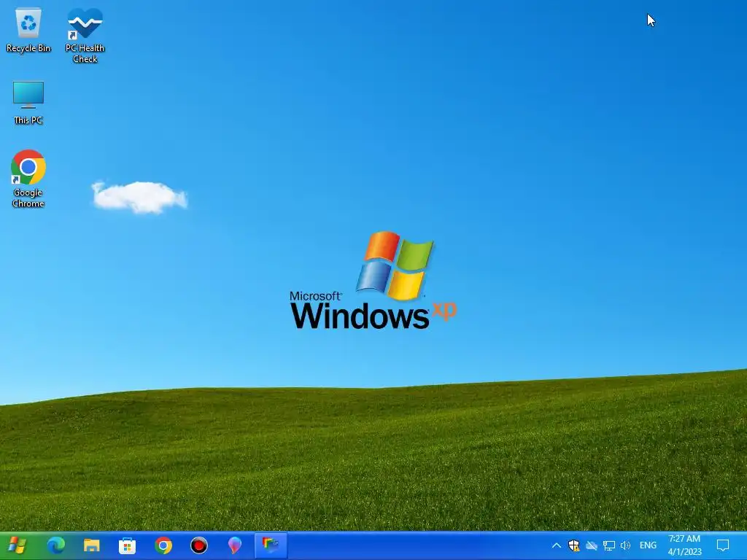
Task: Switch input language via ENG indicator
Action: 648,545
